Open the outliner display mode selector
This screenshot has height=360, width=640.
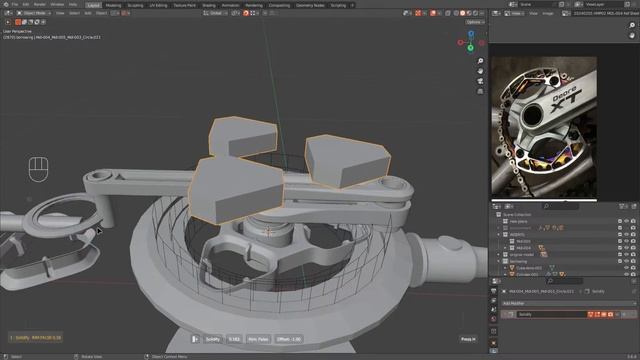tap(509, 207)
